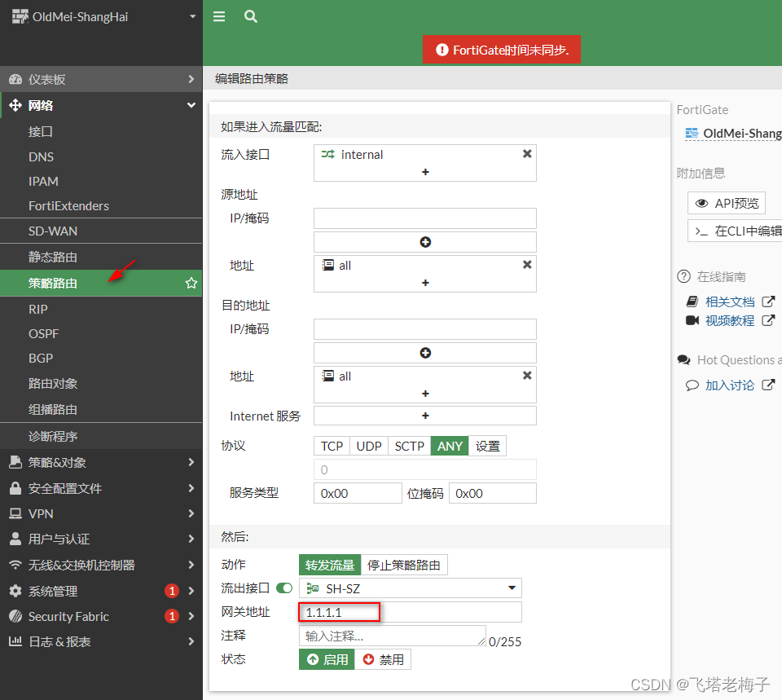
Task: Select SCTP protocol
Action: tap(410, 446)
